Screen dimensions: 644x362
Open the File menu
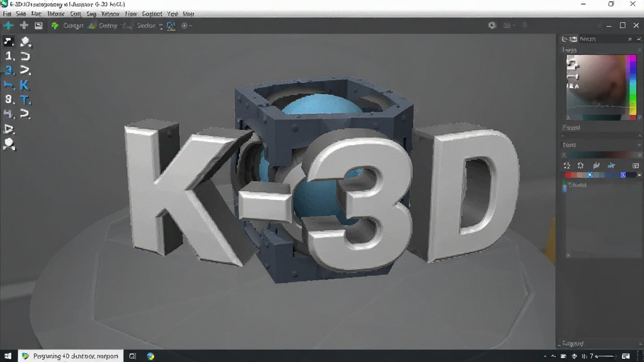7,14
